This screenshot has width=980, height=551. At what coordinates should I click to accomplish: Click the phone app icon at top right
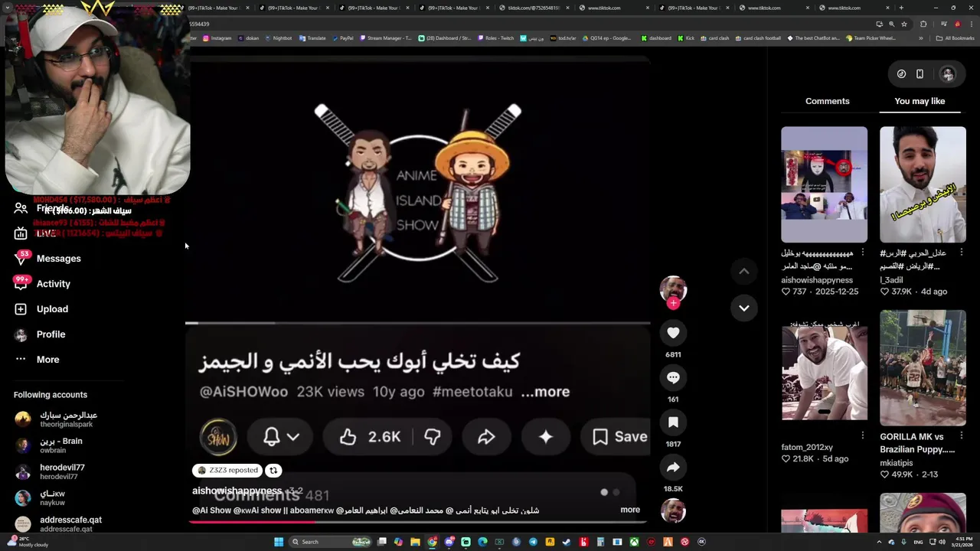coord(920,74)
